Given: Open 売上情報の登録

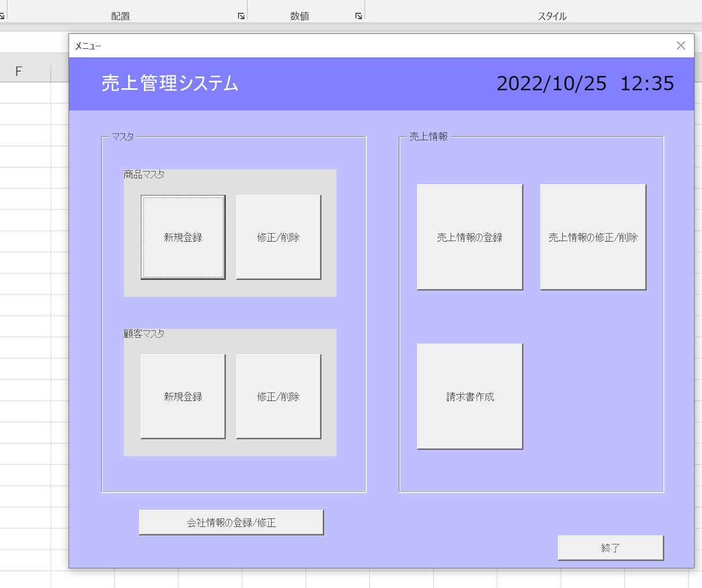Looking at the screenshot, I should tap(470, 237).
